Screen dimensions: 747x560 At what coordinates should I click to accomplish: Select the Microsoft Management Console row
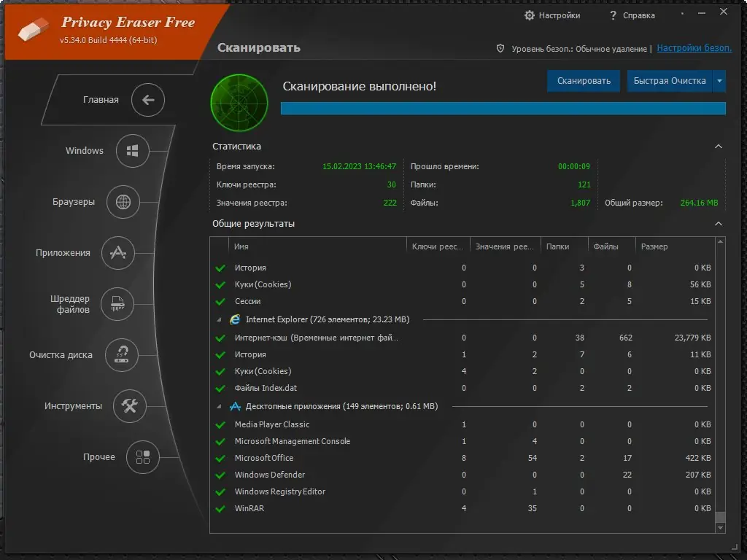click(x=463, y=441)
